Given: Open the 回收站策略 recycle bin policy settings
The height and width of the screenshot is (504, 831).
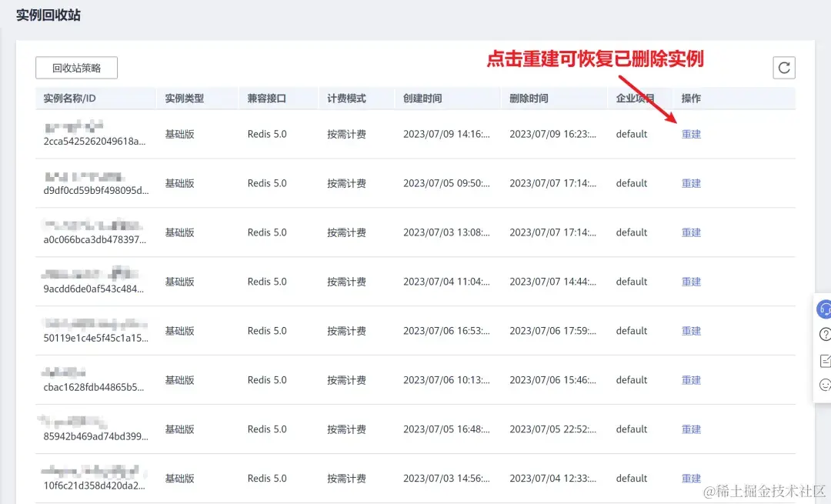Looking at the screenshot, I should [76, 68].
